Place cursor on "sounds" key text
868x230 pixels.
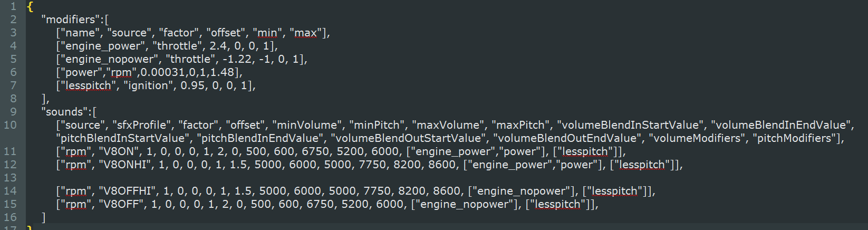[64, 112]
